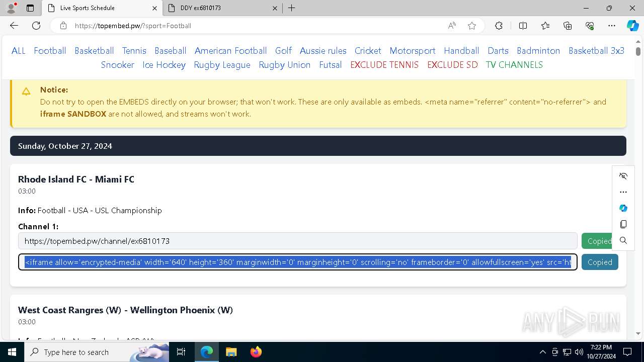This screenshot has height=362, width=644.
Task: Filter schedule by Darts
Action: point(498,51)
